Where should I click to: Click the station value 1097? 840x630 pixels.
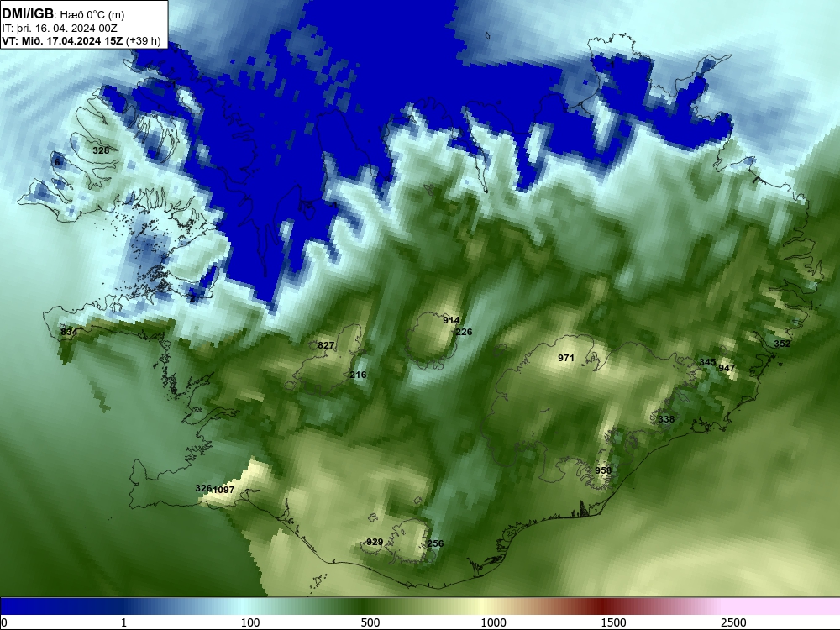pyautogui.click(x=224, y=491)
